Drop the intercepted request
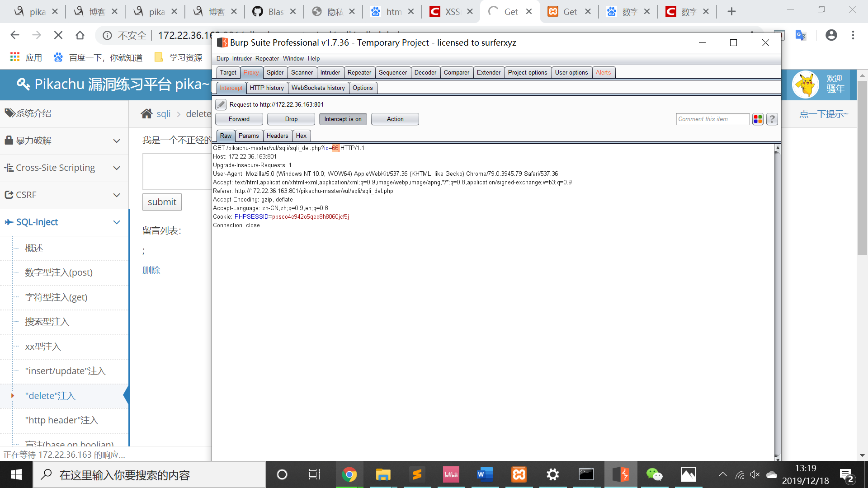This screenshot has width=868, height=488. click(x=291, y=119)
